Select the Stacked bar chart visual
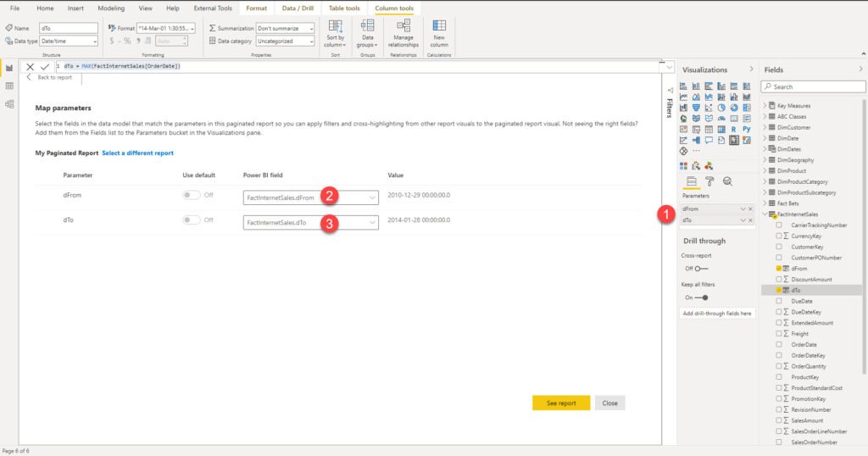This screenshot has width=868, height=456. point(683,86)
